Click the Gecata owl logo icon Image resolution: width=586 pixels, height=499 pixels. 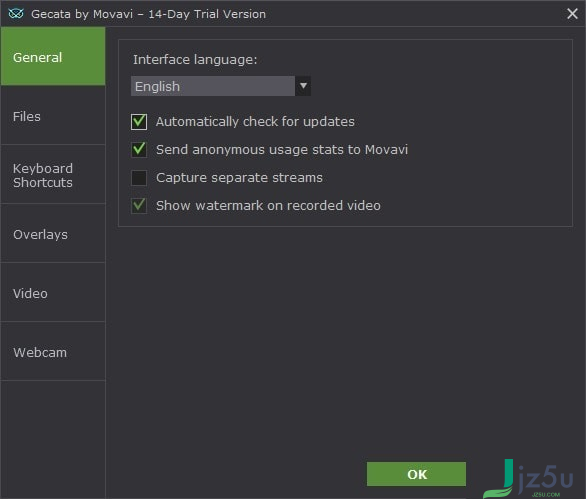tap(16, 14)
